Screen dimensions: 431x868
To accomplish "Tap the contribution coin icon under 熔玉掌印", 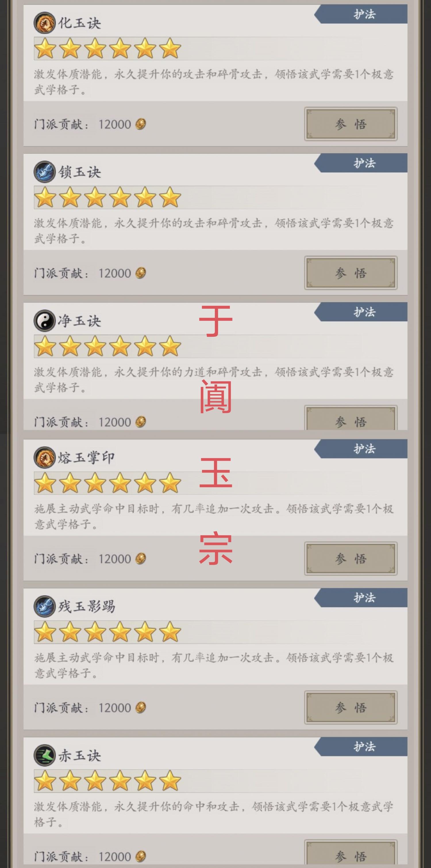I will tap(141, 558).
